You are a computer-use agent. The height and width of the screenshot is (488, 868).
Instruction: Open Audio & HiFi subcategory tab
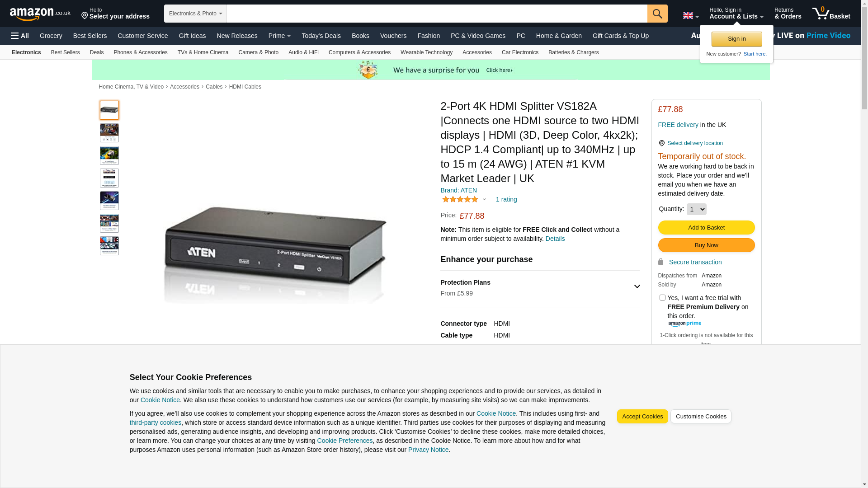point(303,52)
